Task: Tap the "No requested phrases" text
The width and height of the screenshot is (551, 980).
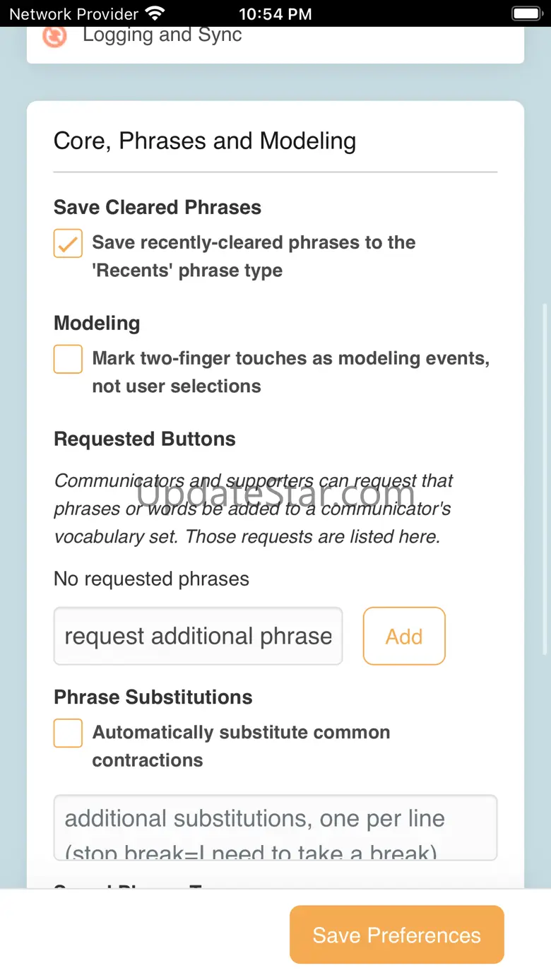Action: pos(151,579)
